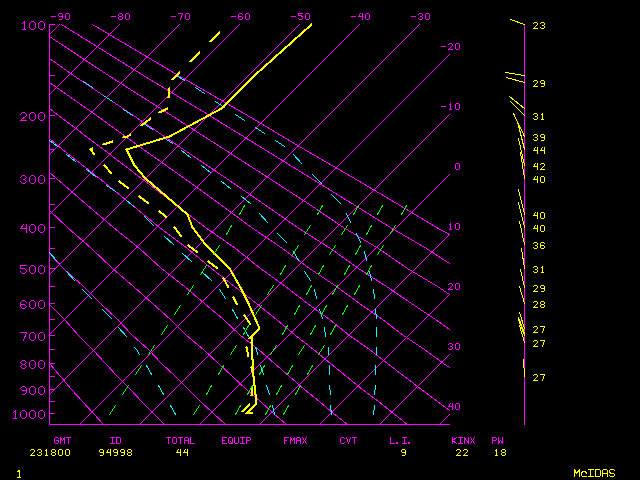The width and height of the screenshot is (640, 480).
Task: Click the FMAX header label
Action: [295, 440]
